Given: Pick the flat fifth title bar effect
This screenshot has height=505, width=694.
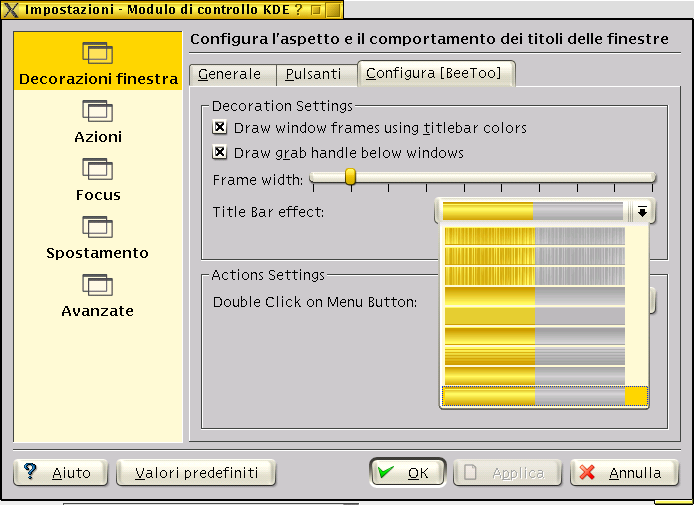Looking at the screenshot, I should pos(535,316).
